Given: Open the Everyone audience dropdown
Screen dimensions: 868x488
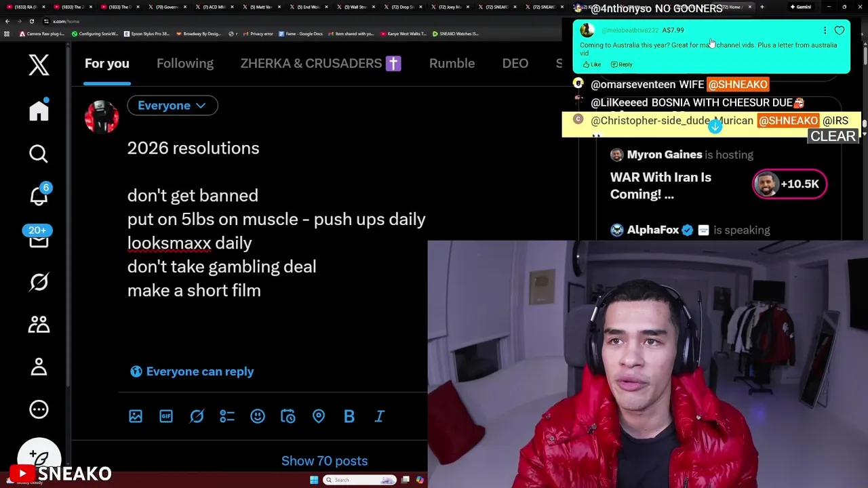Looking at the screenshot, I should 172,106.
